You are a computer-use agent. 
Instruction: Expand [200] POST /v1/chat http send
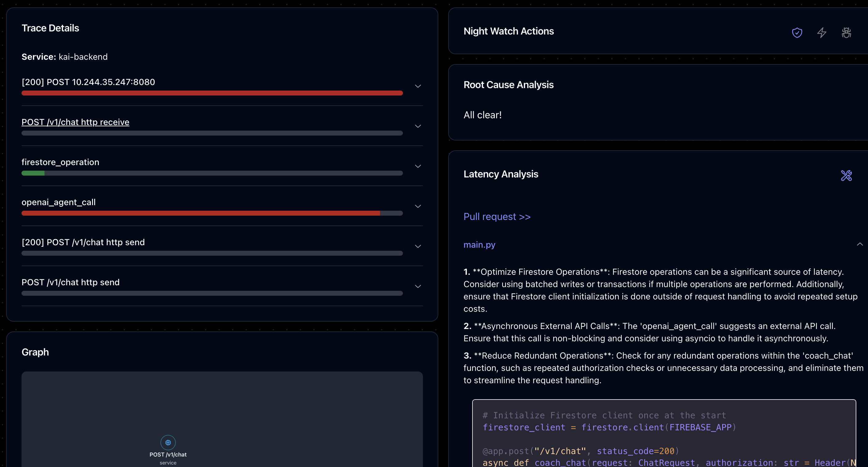tap(418, 246)
